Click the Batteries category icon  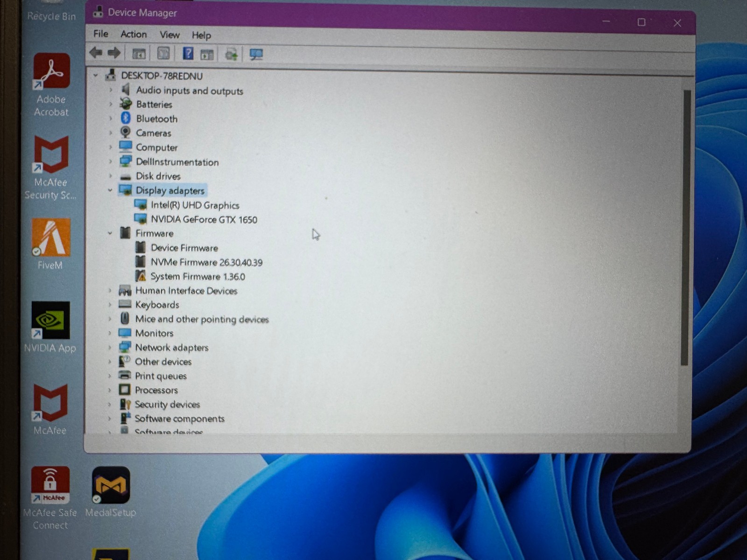click(x=125, y=104)
